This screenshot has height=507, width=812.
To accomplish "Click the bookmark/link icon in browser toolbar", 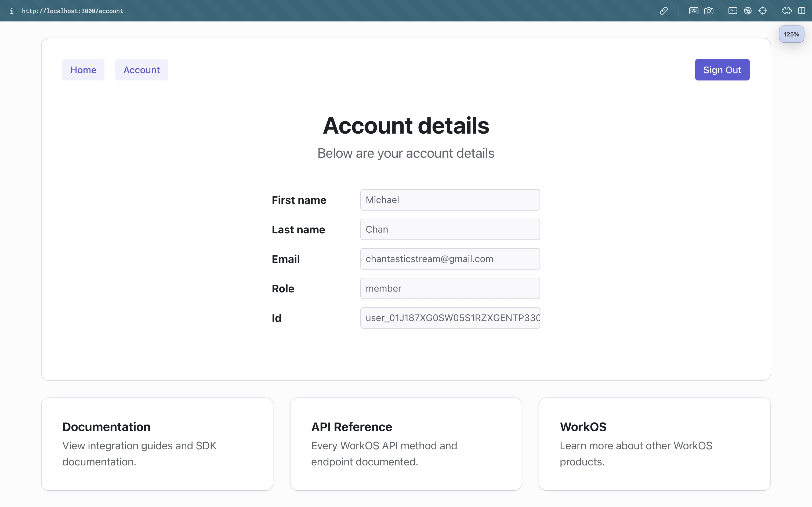I will tap(664, 10).
